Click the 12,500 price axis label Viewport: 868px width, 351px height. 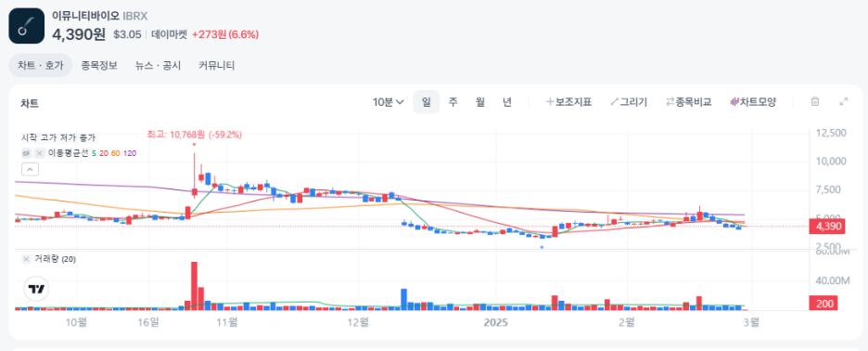coord(832,133)
